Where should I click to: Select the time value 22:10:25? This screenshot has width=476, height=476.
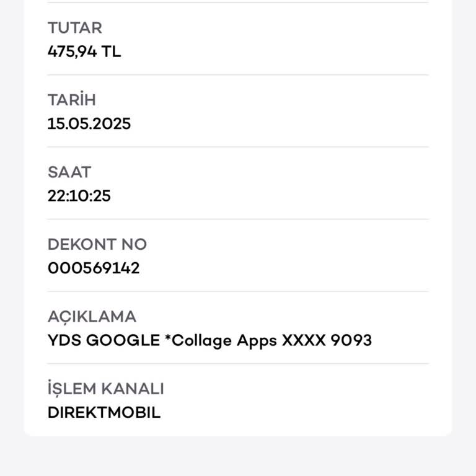(79, 196)
